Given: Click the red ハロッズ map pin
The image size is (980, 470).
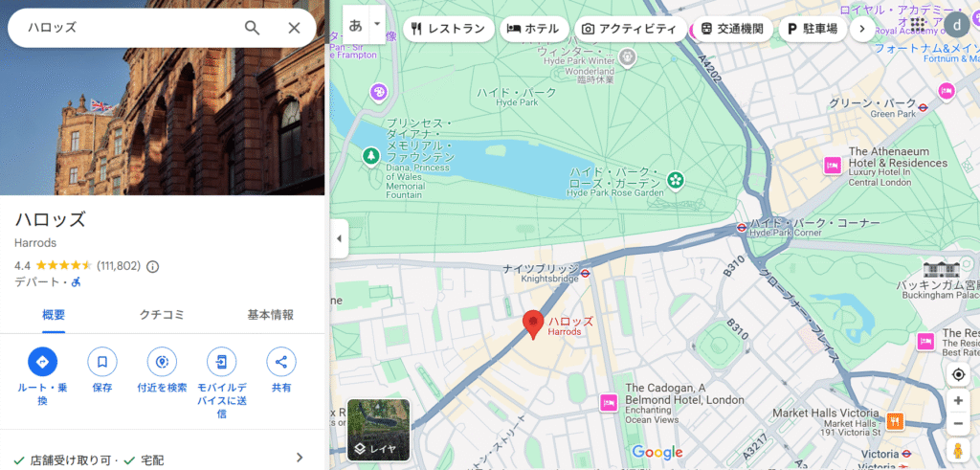Looking at the screenshot, I should point(533,324).
